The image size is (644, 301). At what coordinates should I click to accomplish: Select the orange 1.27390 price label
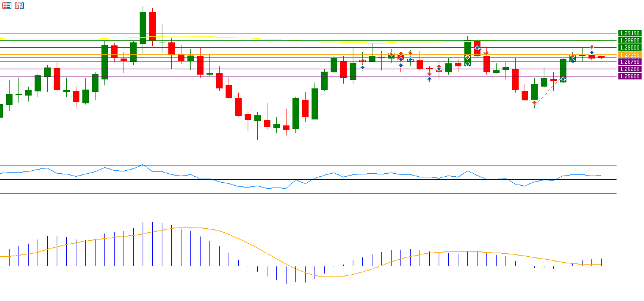629,55
